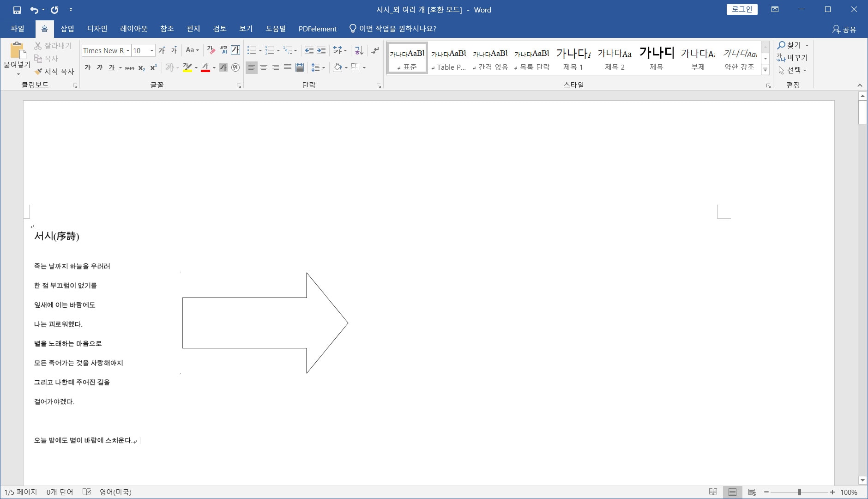Align text right

(275, 67)
